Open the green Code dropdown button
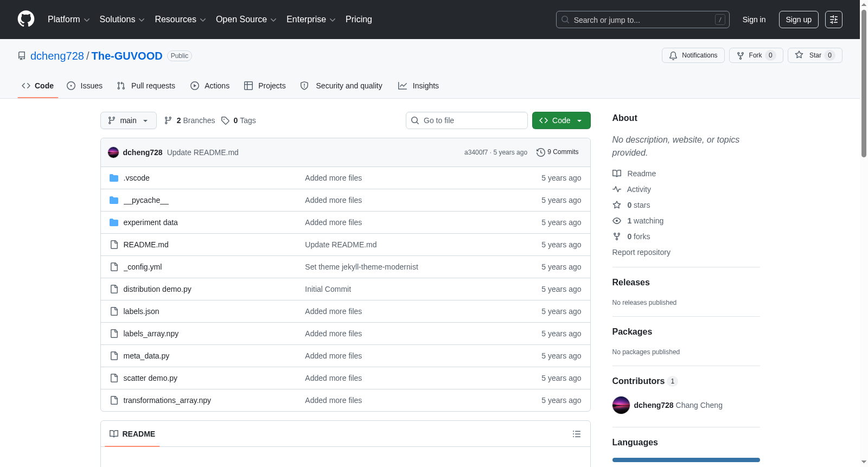Viewport: 868px width, 467px height. pyautogui.click(x=561, y=120)
